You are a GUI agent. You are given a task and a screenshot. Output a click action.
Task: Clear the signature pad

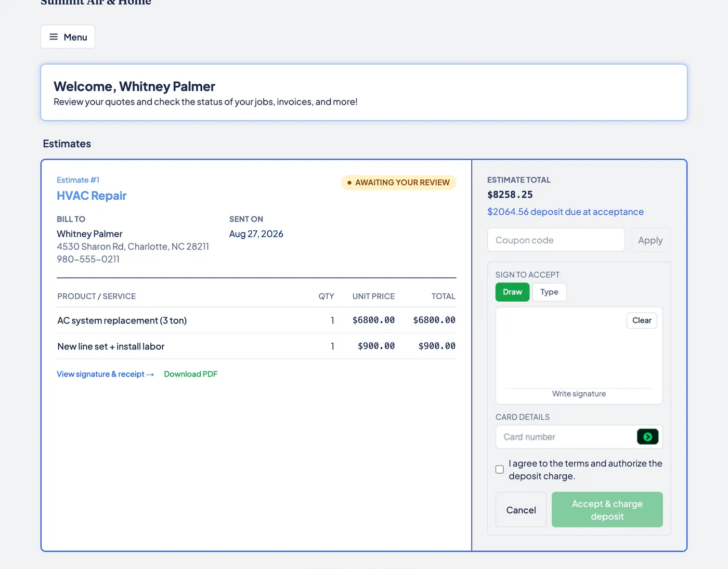pyautogui.click(x=642, y=320)
